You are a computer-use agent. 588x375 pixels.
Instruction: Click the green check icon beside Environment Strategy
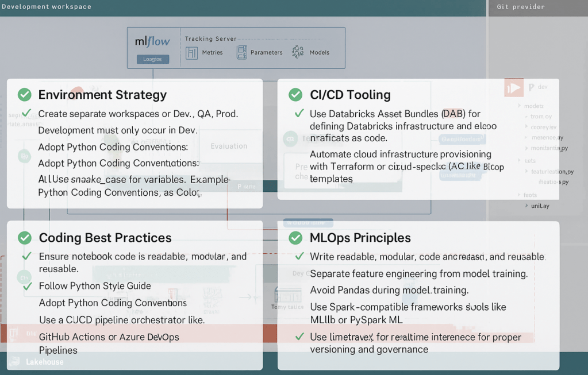click(x=25, y=95)
